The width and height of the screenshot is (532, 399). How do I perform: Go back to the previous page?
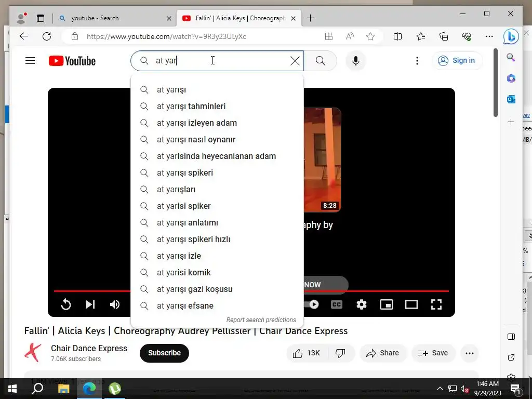point(24,36)
